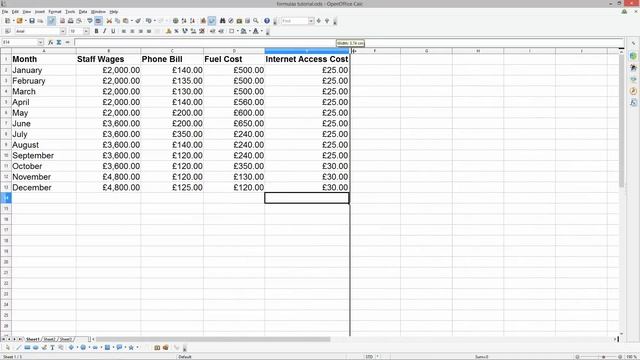The image size is (640, 360).
Task: Click the Print file icon
Action: [x=70, y=21]
